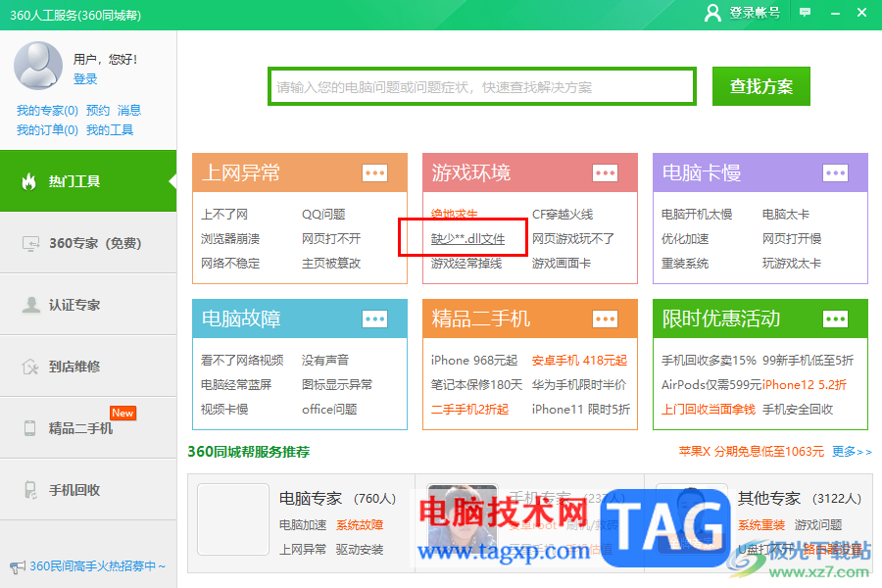Viewport: 882px width, 588px height.
Task: Open 华为手机限时半价 offer
Action: pyautogui.click(x=579, y=385)
